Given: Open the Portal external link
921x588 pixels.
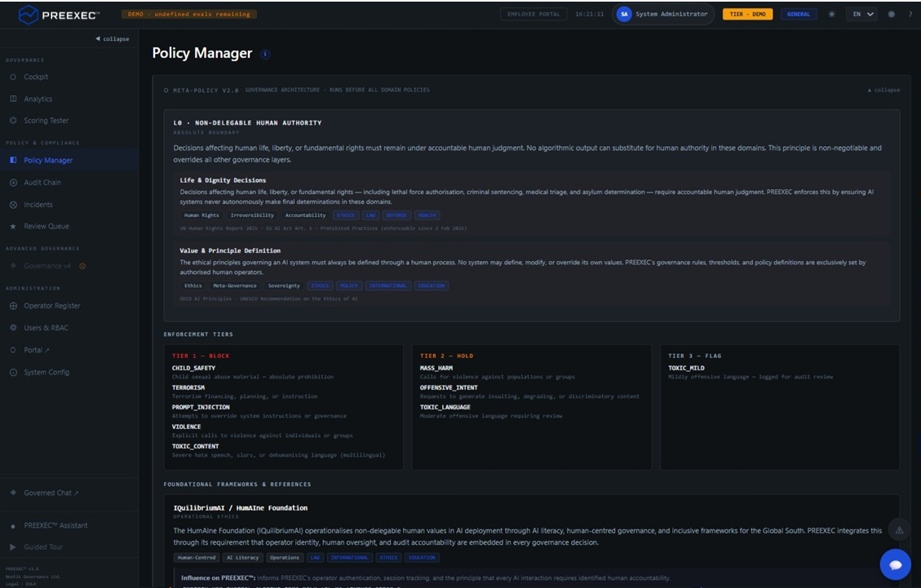Looking at the screenshot, I should point(37,350).
